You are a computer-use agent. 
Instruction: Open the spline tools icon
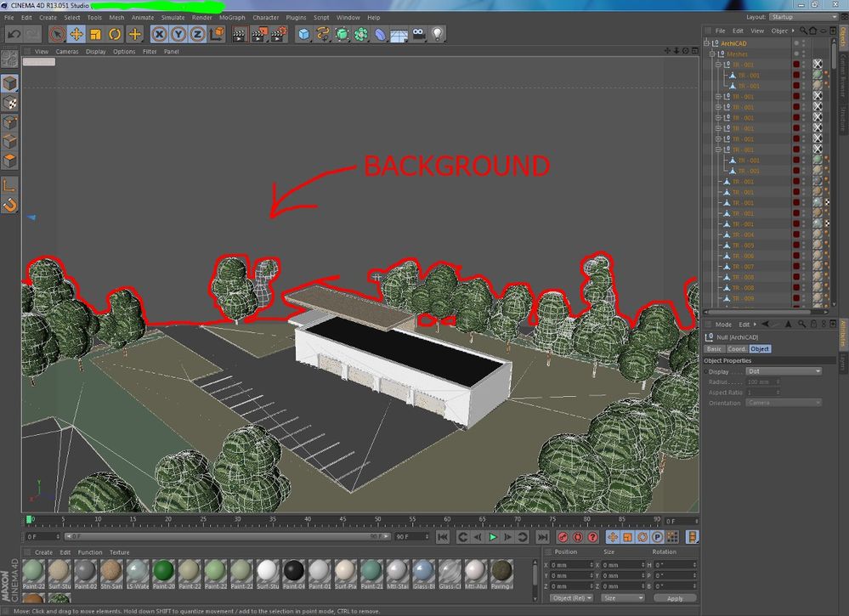click(323, 34)
